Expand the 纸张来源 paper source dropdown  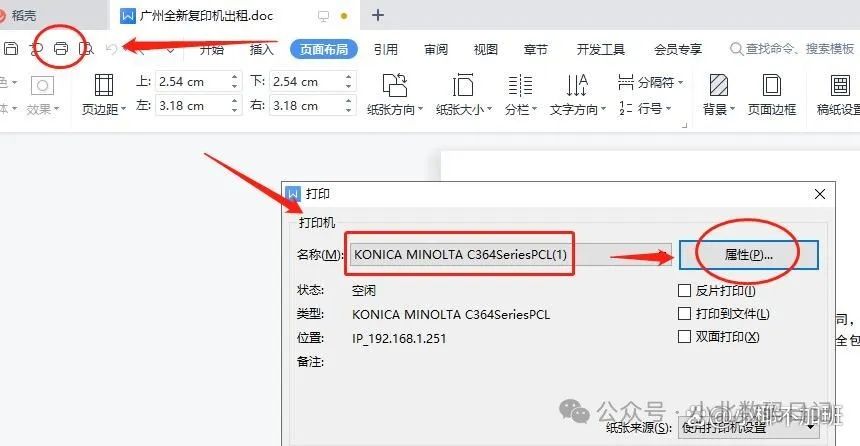coord(749,427)
